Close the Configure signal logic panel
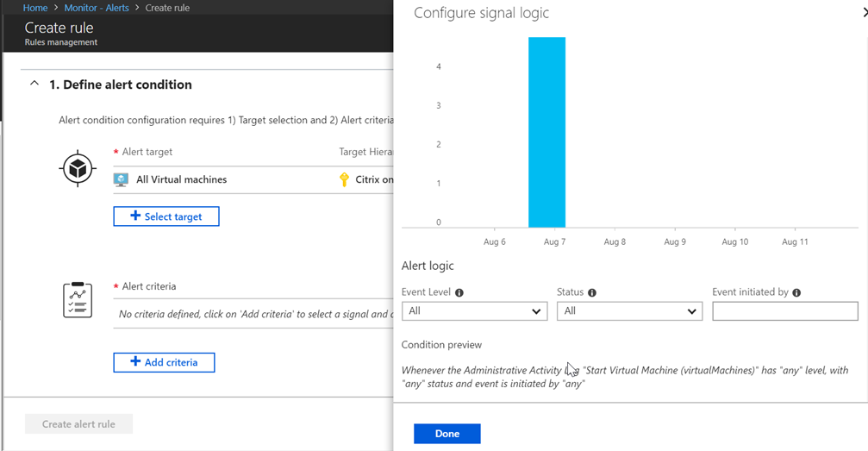 865,12
